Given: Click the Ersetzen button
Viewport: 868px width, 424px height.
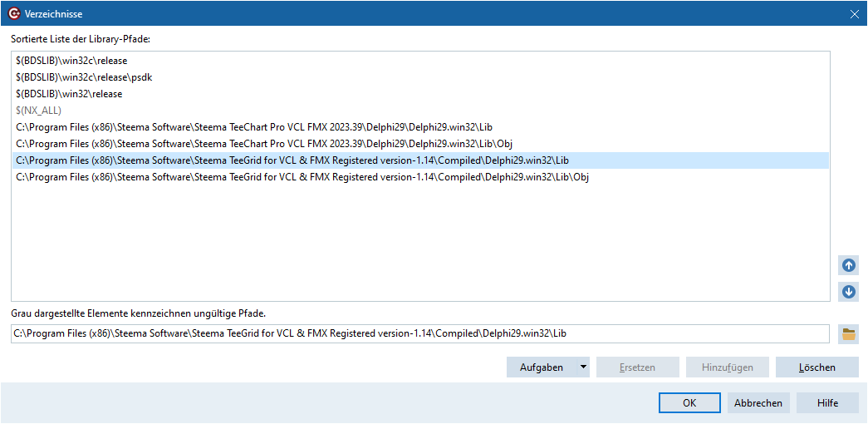Looking at the screenshot, I should point(638,367).
